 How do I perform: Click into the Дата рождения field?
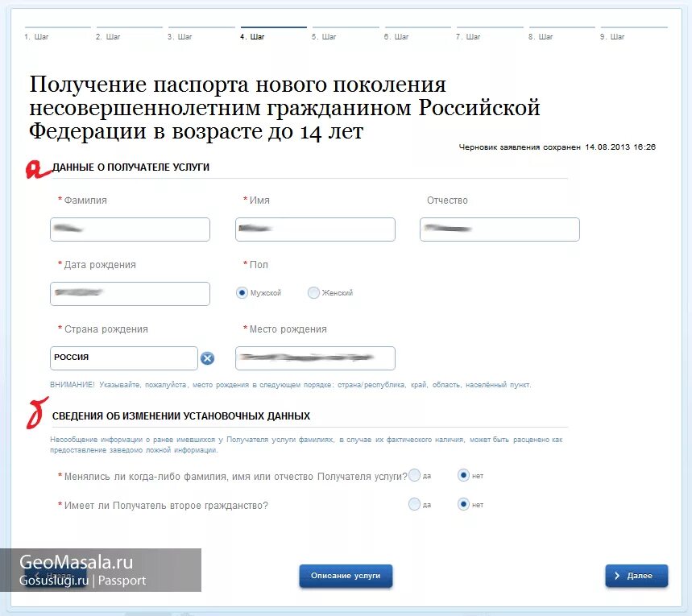click(x=131, y=294)
